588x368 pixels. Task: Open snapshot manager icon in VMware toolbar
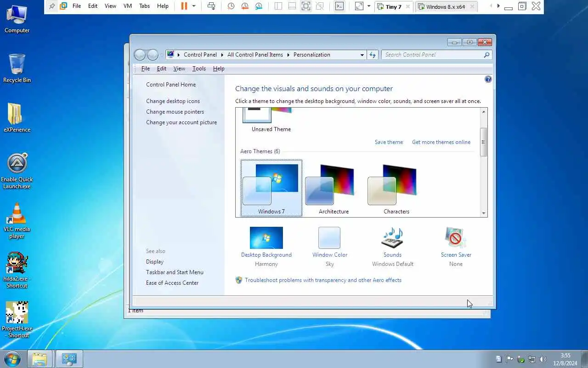[259, 6]
